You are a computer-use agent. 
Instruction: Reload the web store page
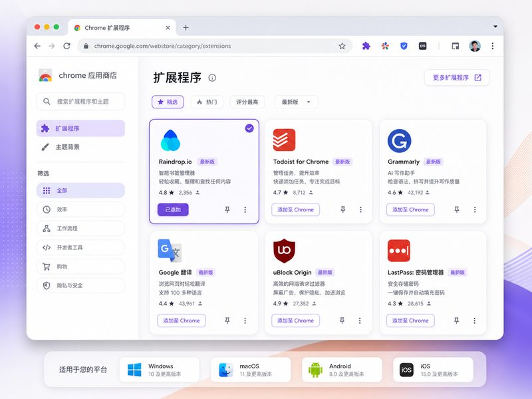[x=67, y=46]
